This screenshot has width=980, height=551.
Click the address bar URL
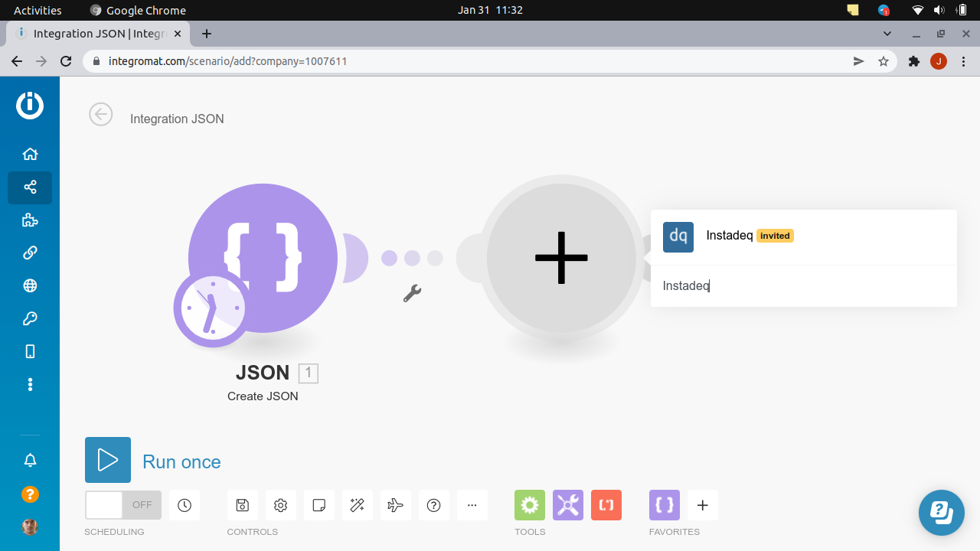pyautogui.click(x=227, y=61)
